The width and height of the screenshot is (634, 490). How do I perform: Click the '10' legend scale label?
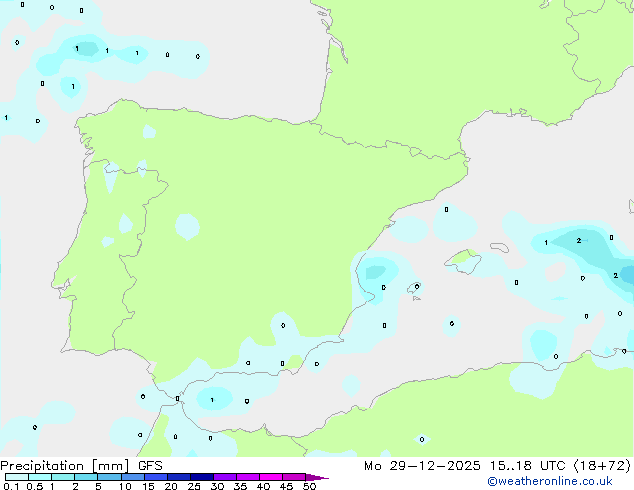tap(125, 486)
